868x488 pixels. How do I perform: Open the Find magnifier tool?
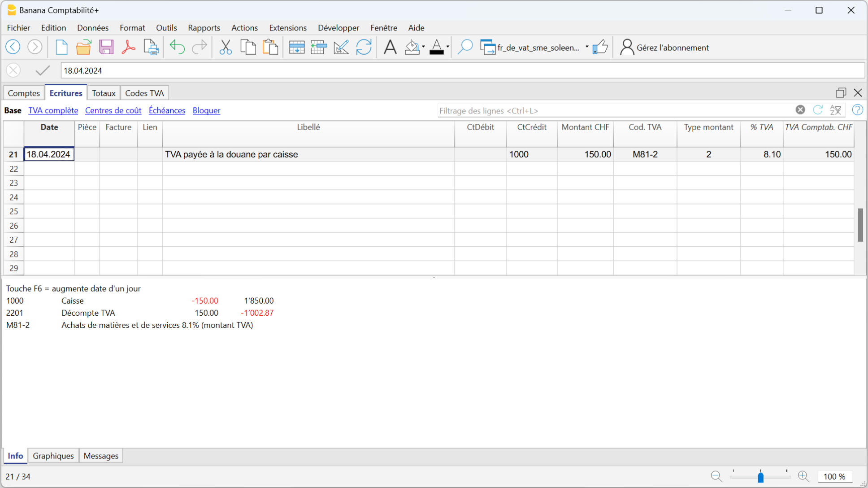pyautogui.click(x=465, y=47)
